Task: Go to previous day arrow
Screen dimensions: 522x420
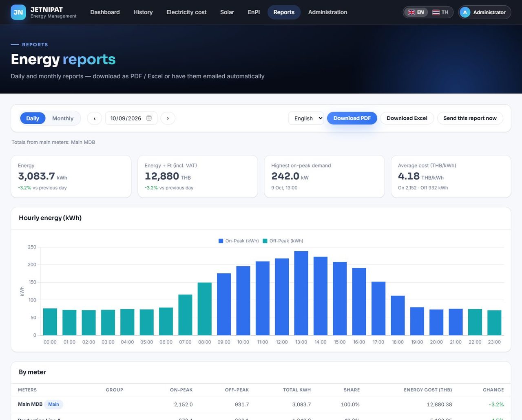Action: pos(95,118)
